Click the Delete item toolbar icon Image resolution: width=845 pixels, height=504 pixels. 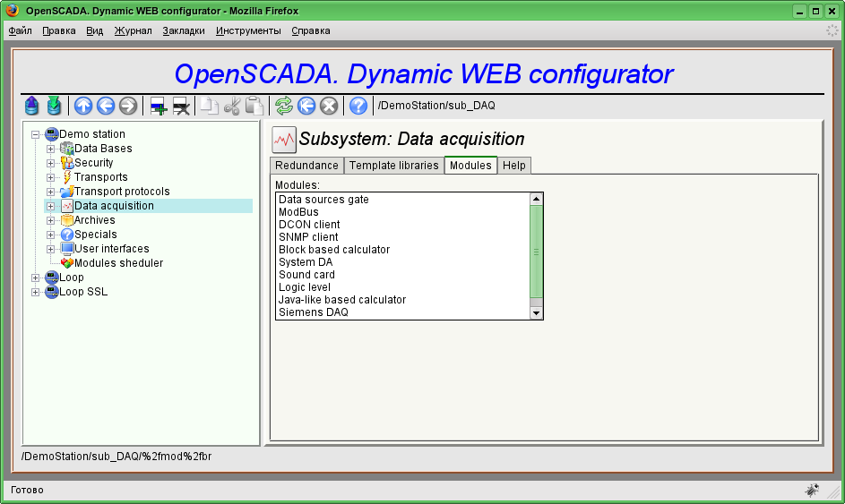(x=181, y=106)
